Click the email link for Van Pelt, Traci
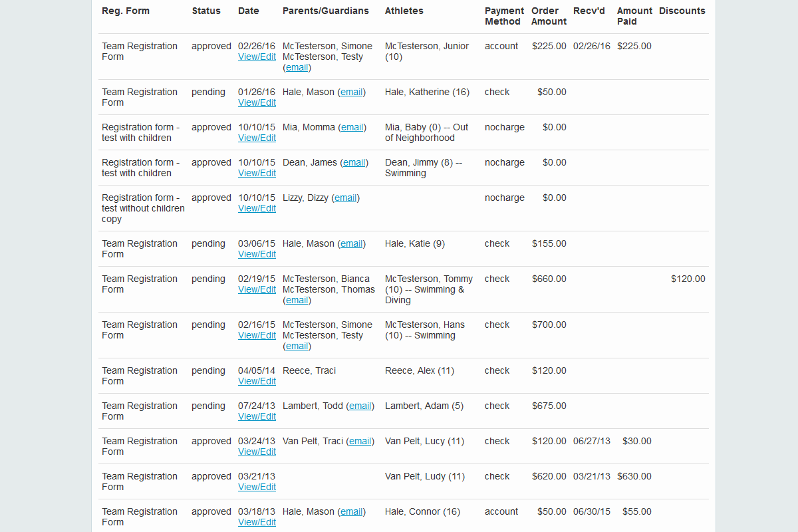Screen dimensions: 798x532 (x=360, y=442)
